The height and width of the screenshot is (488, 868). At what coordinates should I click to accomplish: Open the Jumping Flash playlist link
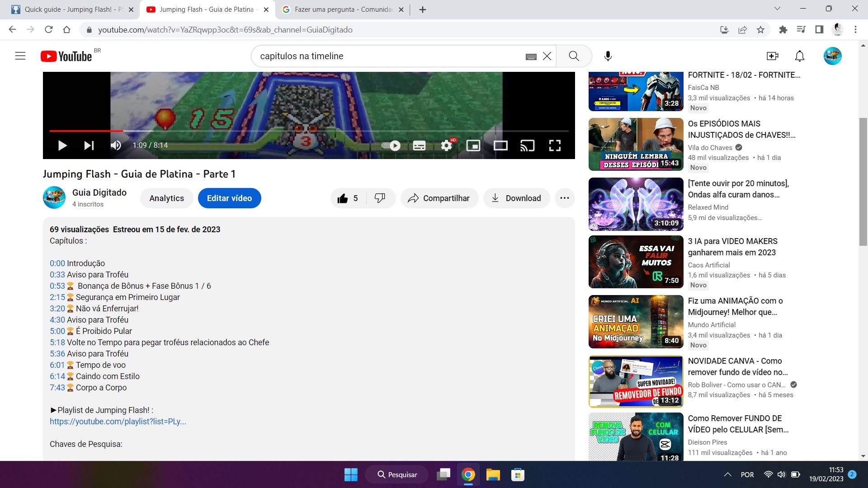tap(118, 422)
